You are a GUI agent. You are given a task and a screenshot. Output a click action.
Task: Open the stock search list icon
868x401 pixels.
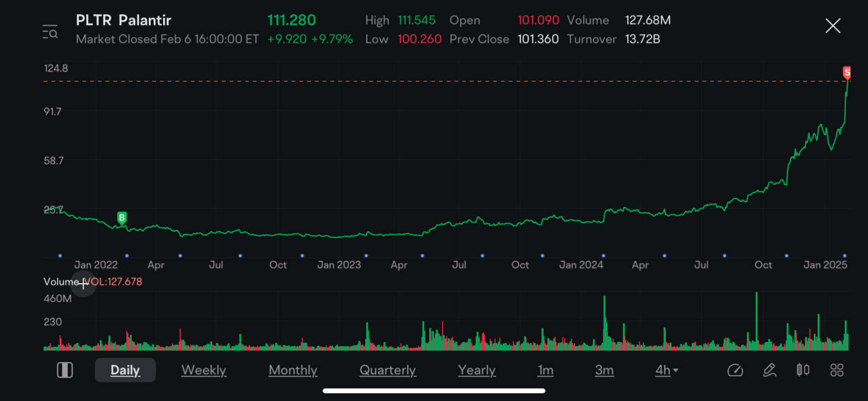tap(50, 32)
